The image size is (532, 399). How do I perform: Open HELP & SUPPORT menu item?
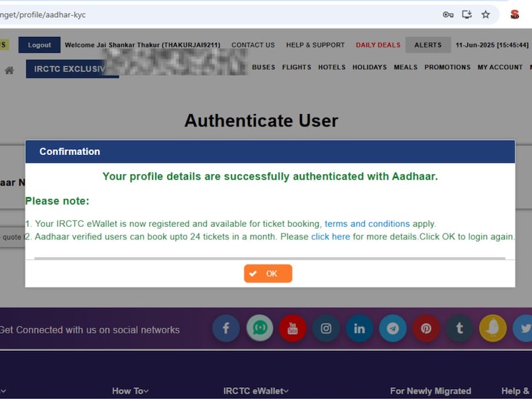click(315, 45)
